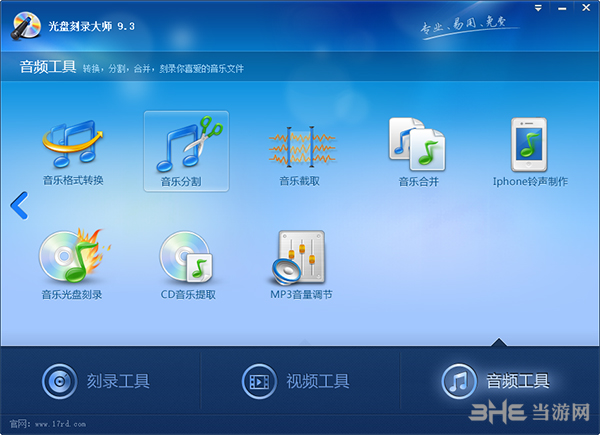600x435 pixels.
Task: Click the disc-and-pen app logo
Action: 26,26
